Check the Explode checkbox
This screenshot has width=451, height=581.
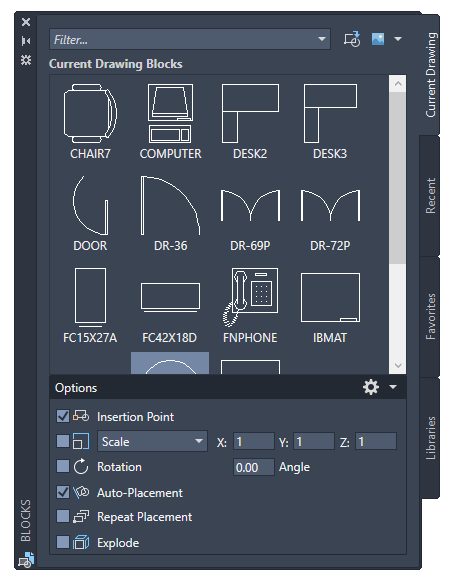pyautogui.click(x=63, y=542)
